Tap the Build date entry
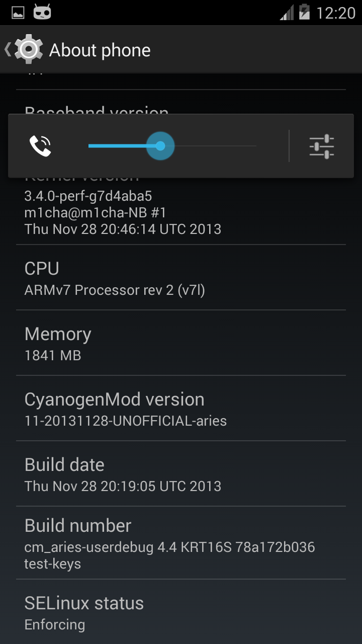The width and height of the screenshot is (362, 644). pos(181,474)
